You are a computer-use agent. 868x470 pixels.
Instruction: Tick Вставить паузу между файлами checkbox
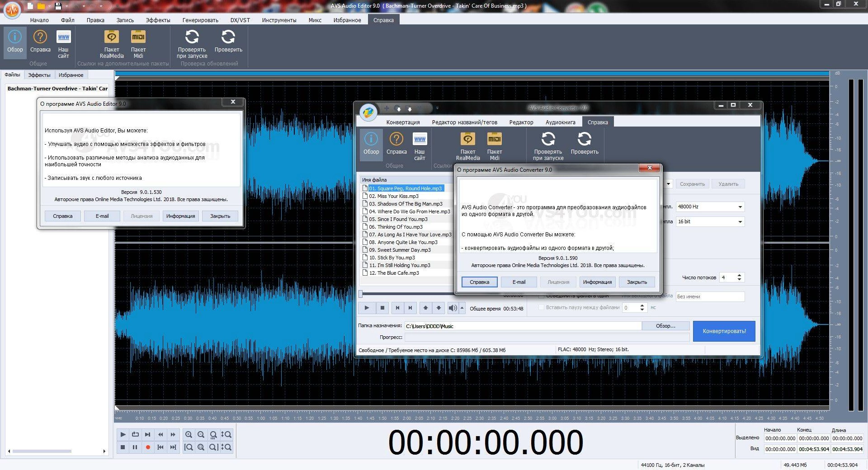(541, 307)
